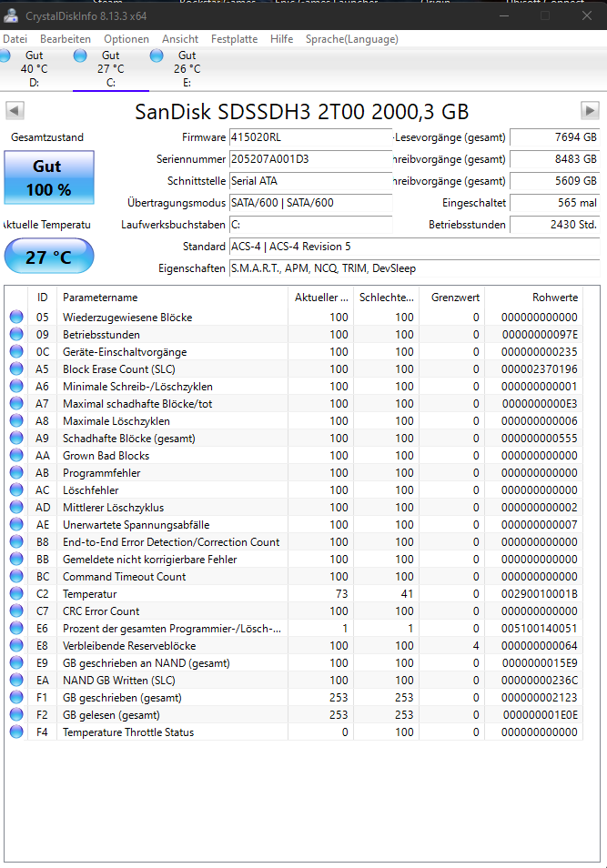Select raw value 005100140051

(x=540, y=629)
